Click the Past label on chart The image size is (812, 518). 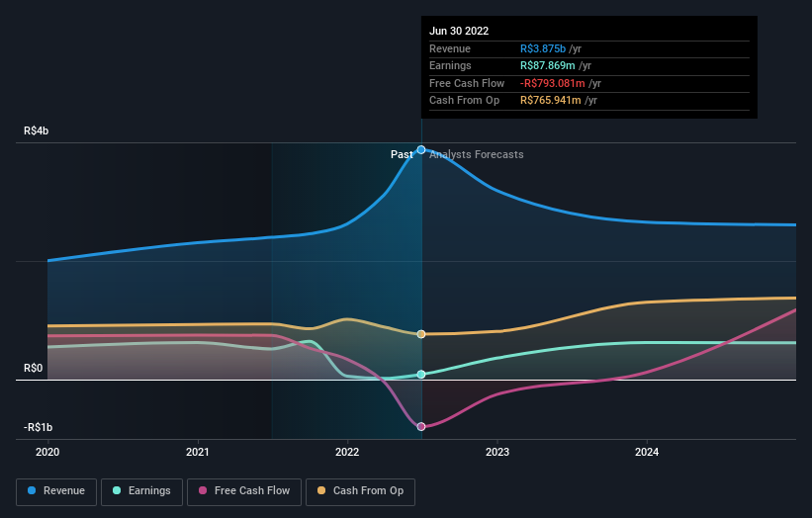coord(402,154)
